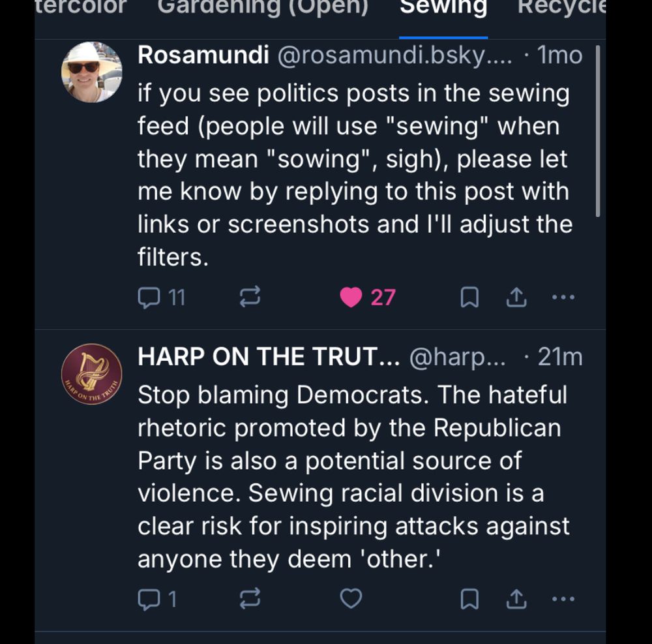Open the Recycle feed tab
Viewport: 652px width, 644px height.
[561, 8]
